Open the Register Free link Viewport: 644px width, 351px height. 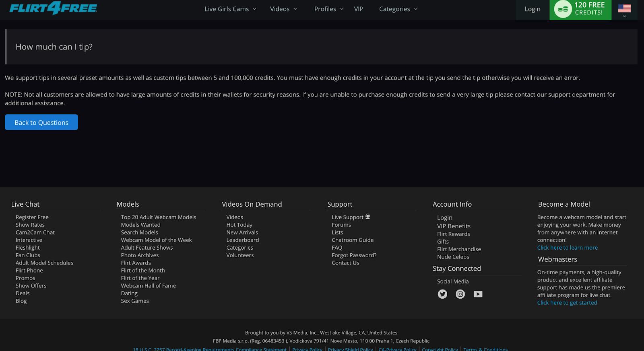(32, 217)
